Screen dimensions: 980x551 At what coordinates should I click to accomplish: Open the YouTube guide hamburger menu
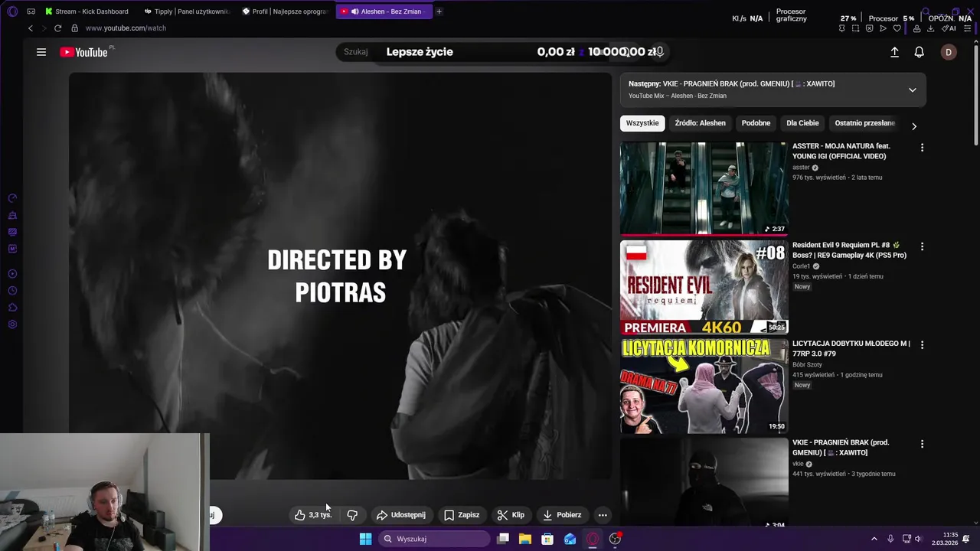pyautogui.click(x=41, y=52)
